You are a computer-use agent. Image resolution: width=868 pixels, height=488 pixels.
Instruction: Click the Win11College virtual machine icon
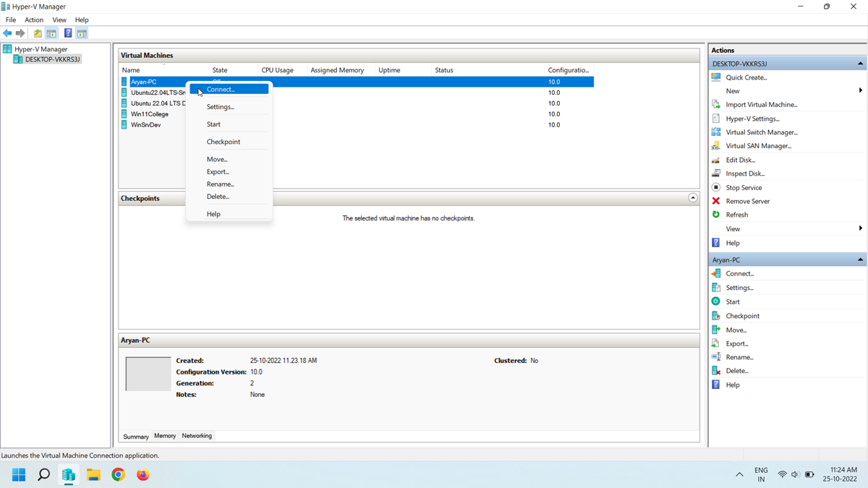pos(124,114)
